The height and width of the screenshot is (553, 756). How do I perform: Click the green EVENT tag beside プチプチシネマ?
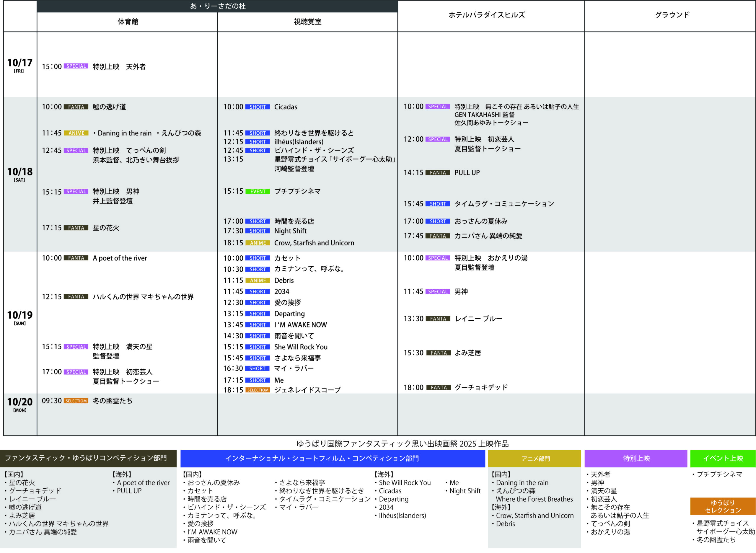(258, 192)
